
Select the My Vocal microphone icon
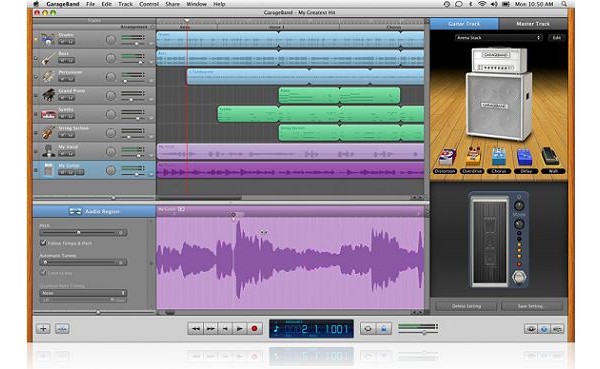[x=48, y=151]
